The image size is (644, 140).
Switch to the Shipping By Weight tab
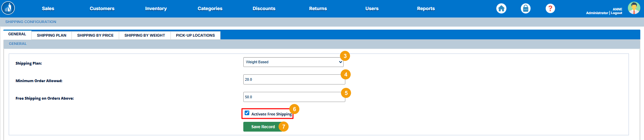pos(145,35)
